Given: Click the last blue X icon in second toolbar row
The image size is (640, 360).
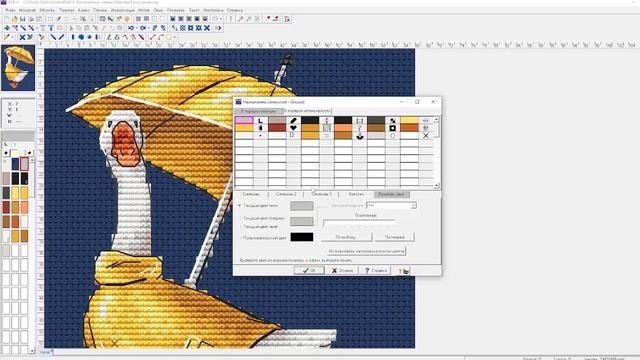Looking at the screenshot, I should pyautogui.click(x=207, y=28).
